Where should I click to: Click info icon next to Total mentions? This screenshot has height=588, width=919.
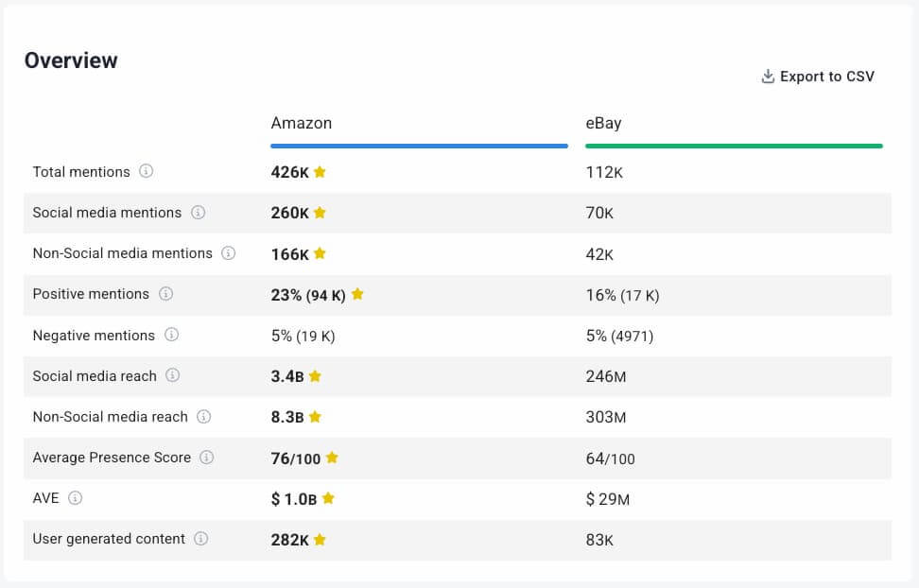146,171
